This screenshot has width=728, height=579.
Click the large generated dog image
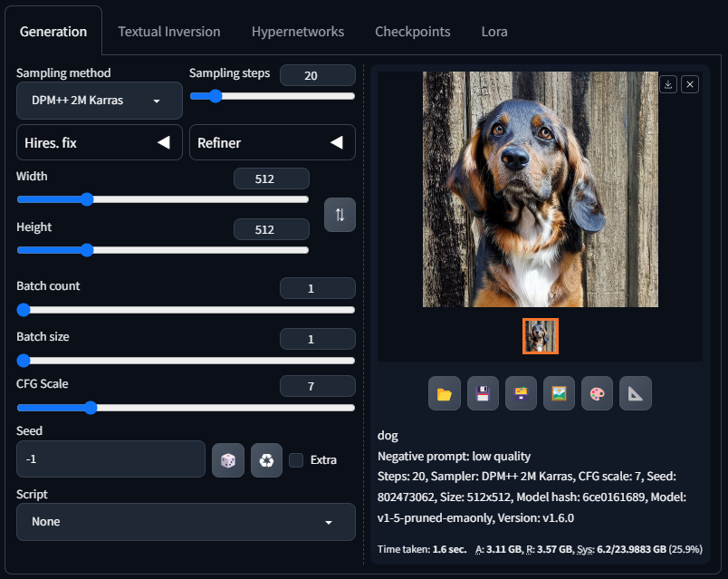tap(541, 189)
